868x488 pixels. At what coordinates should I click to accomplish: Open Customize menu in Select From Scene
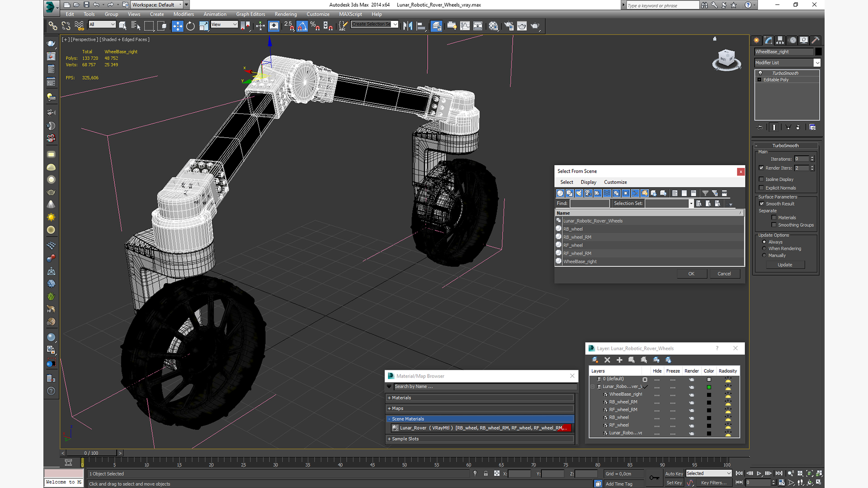pyautogui.click(x=615, y=182)
